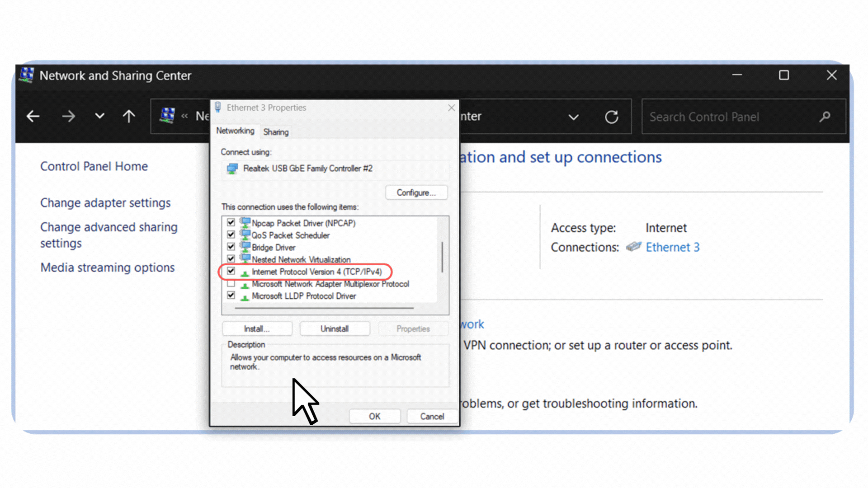The width and height of the screenshot is (868, 488).
Task: Close the Ethernet 3 Properties dialog
Action: tap(451, 108)
